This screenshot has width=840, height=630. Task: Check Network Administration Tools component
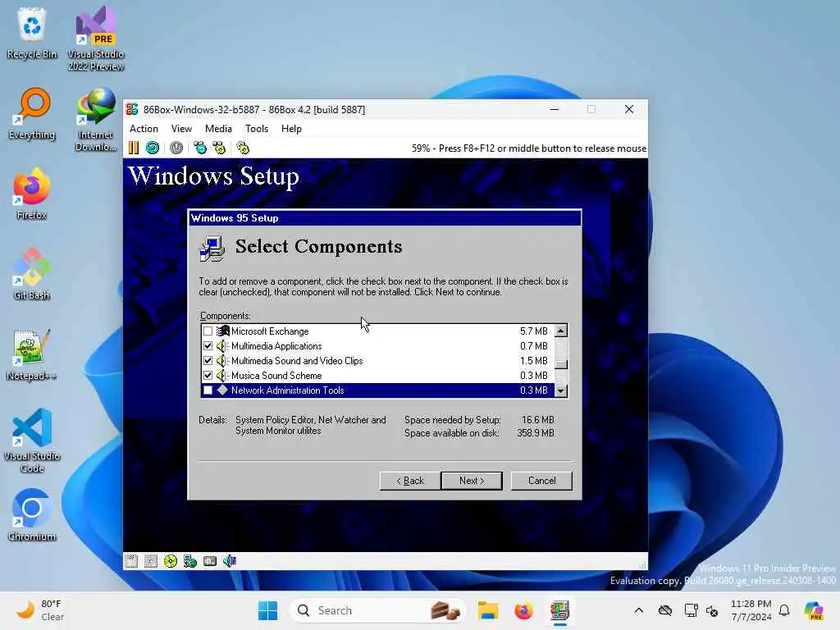[x=208, y=390]
